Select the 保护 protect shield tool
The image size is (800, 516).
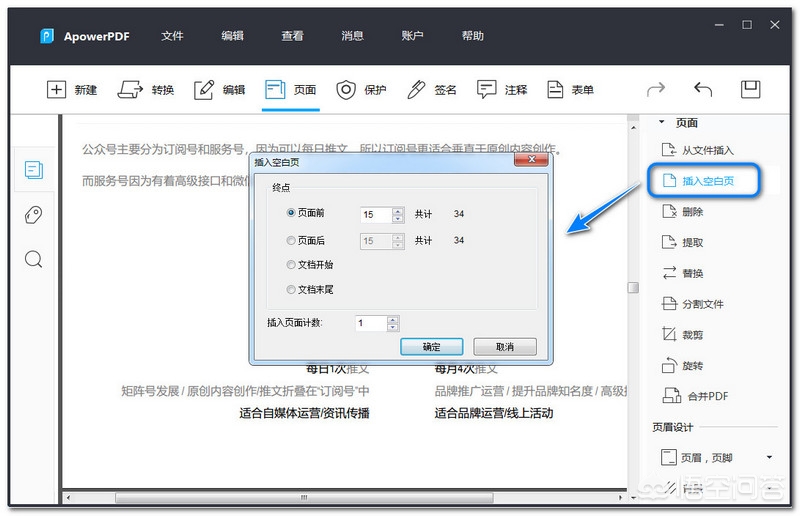361,90
